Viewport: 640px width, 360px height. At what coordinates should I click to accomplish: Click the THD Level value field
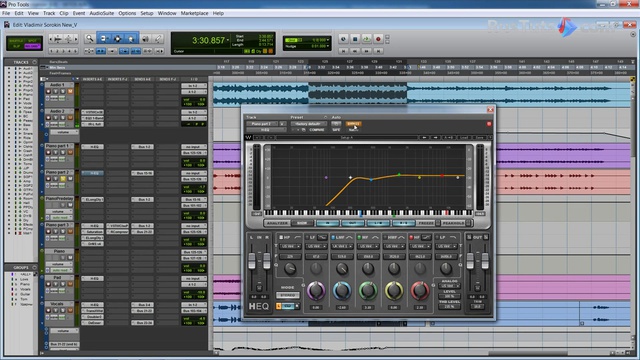coord(449,307)
